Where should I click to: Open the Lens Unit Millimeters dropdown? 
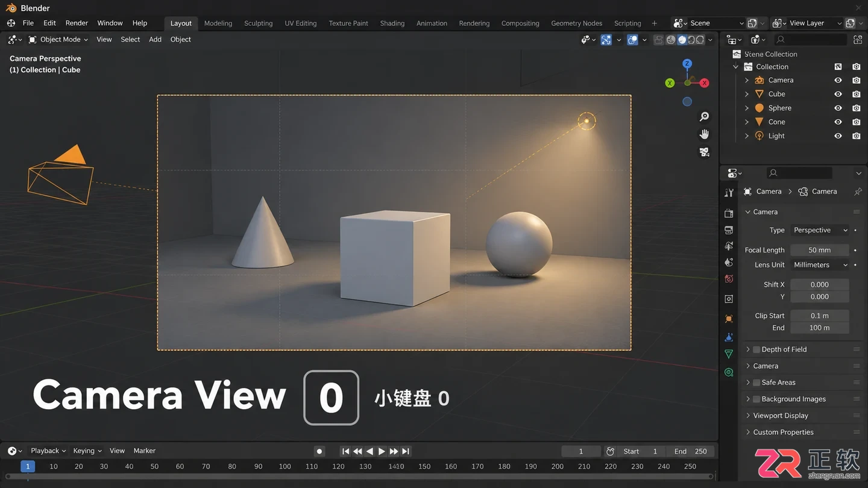pos(820,265)
